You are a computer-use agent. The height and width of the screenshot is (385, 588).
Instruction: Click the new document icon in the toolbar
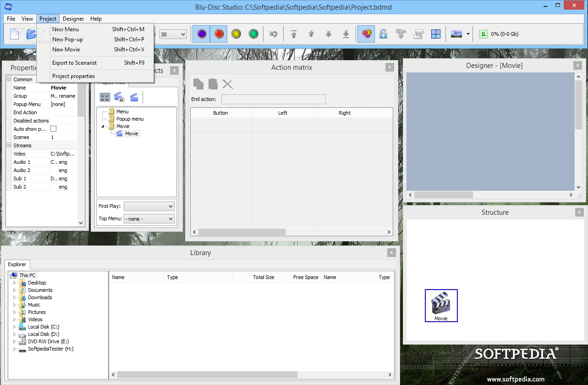click(x=15, y=34)
